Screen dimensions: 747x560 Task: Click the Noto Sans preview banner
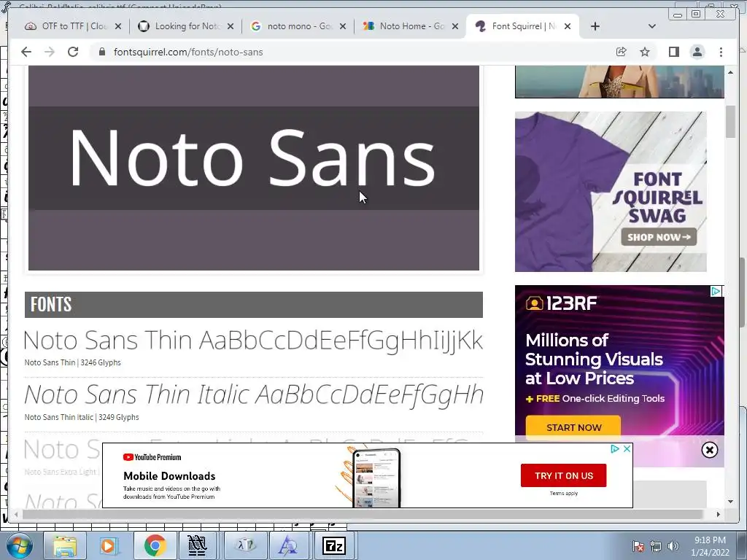pos(253,168)
